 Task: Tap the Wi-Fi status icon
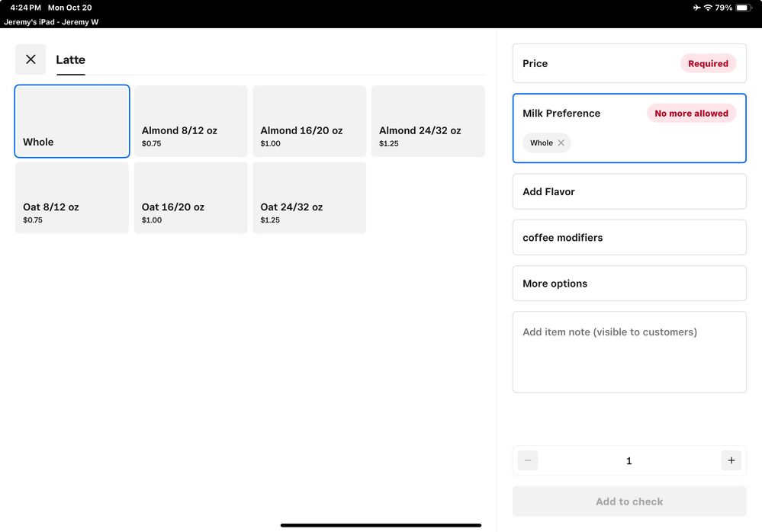[x=708, y=8]
